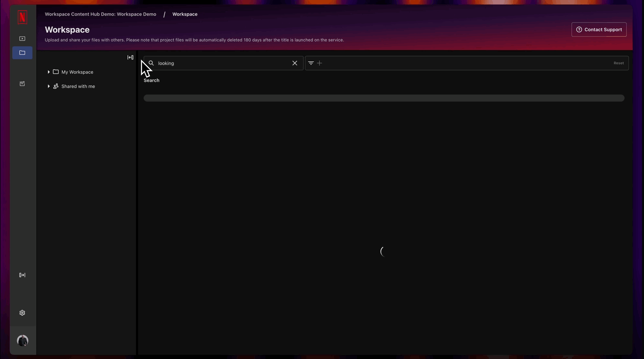Click the user profile avatar

22,340
